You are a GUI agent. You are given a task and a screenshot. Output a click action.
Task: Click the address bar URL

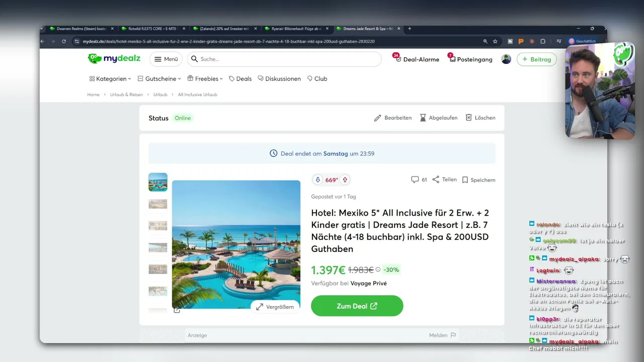click(228, 41)
